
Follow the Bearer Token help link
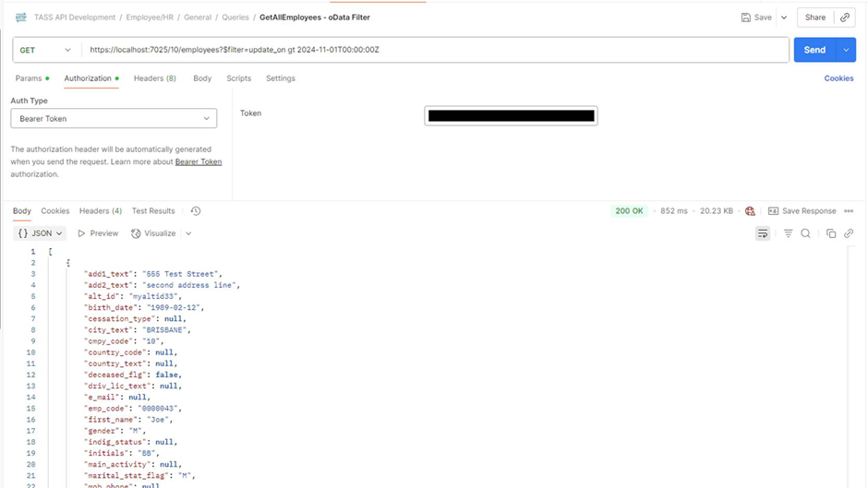tap(198, 162)
